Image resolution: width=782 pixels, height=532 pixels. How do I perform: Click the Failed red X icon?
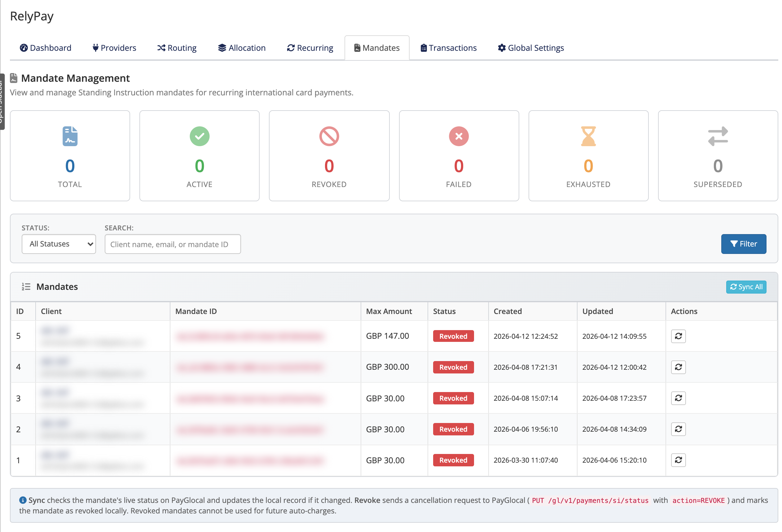tap(459, 136)
